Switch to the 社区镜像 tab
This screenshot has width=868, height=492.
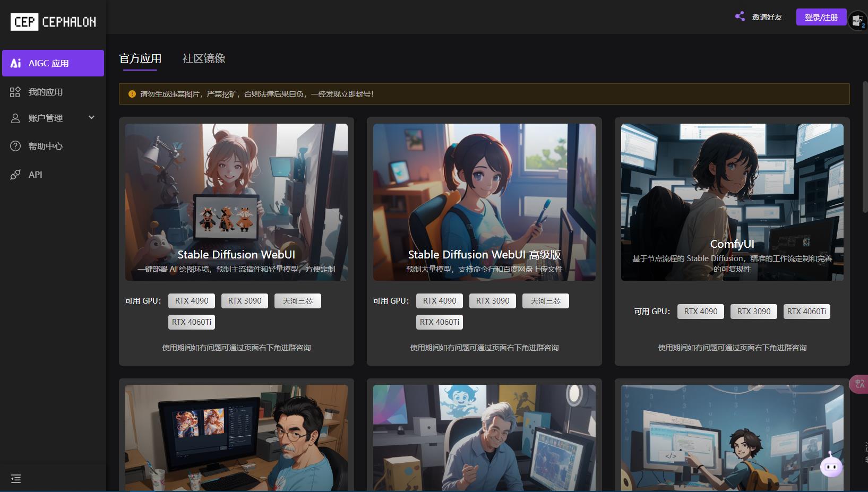pyautogui.click(x=204, y=58)
